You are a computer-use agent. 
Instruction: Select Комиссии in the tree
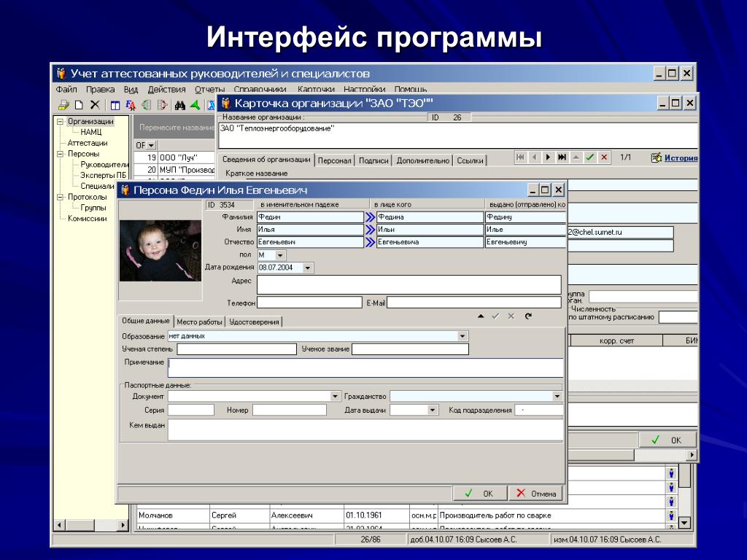[x=88, y=219]
